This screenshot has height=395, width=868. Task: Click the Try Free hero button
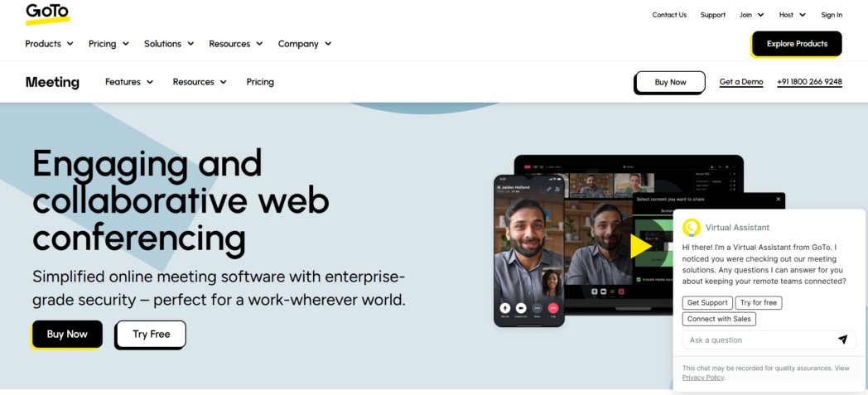pos(151,335)
